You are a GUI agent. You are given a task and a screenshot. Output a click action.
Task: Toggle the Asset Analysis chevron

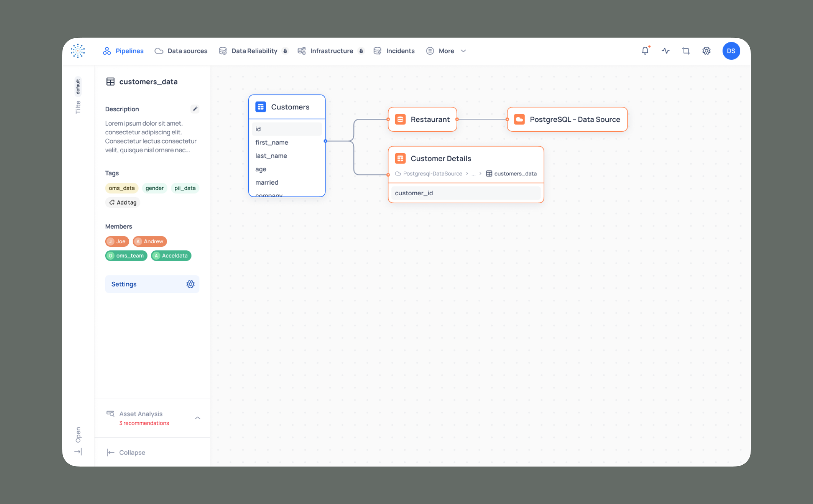tap(198, 418)
